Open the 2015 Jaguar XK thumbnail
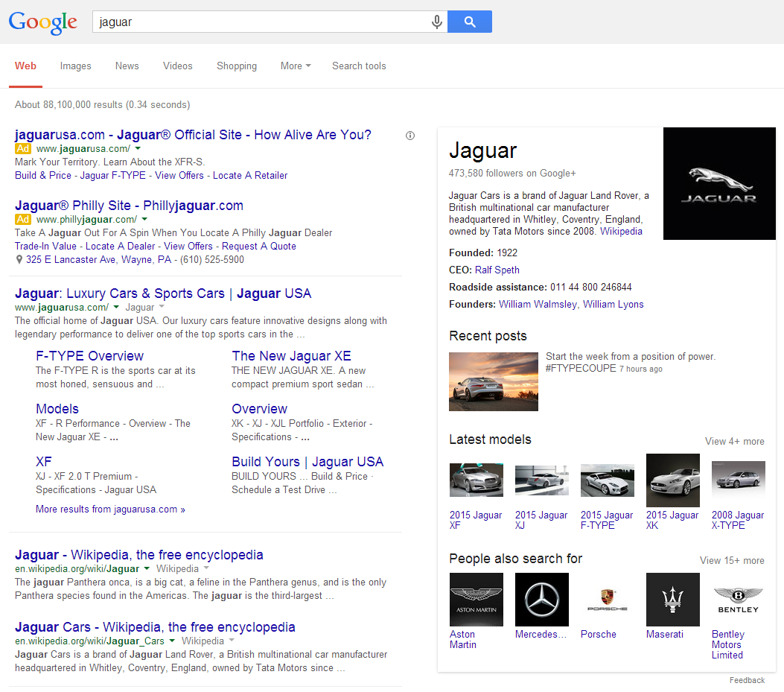 click(672, 480)
